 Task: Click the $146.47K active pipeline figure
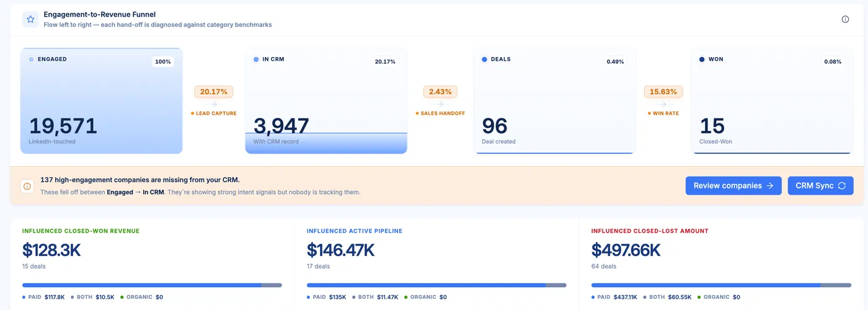[341, 250]
